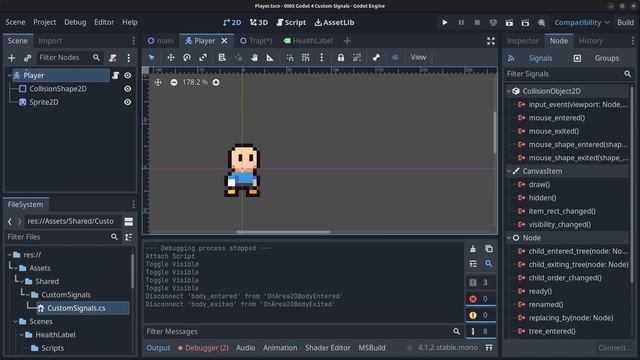Lock the selected node
This screenshot has height=360, width=640.
pyautogui.click(x=340, y=58)
